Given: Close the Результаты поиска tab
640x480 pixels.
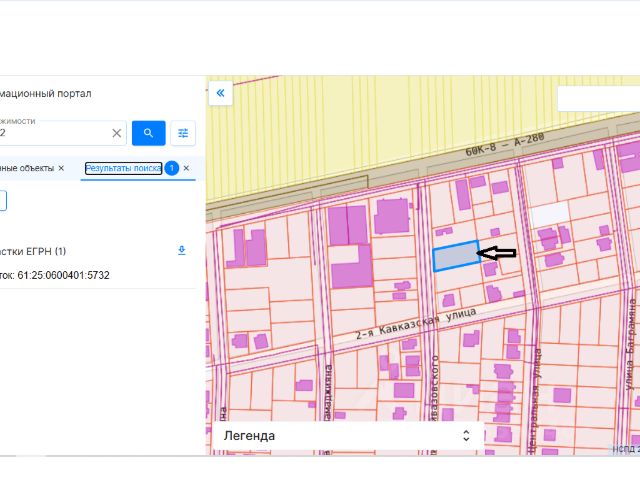Looking at the screenshot, I should [x=186, y=168].
